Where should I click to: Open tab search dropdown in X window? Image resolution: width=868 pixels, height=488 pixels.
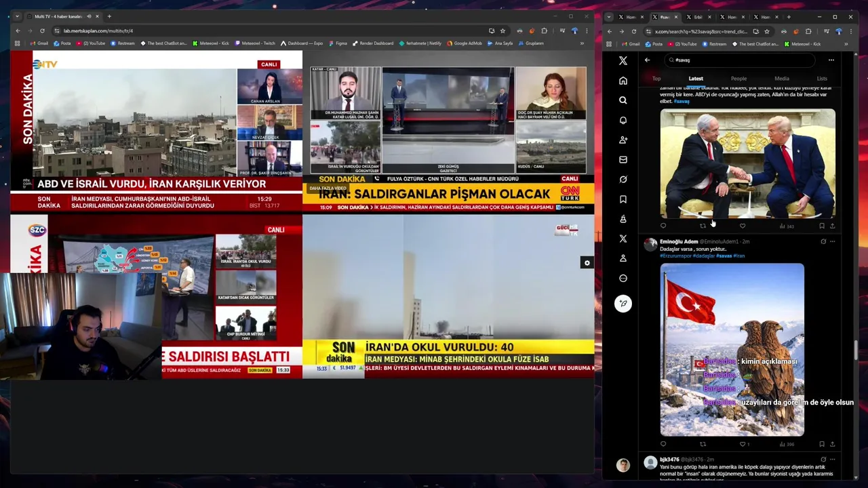tap(608, 17)
